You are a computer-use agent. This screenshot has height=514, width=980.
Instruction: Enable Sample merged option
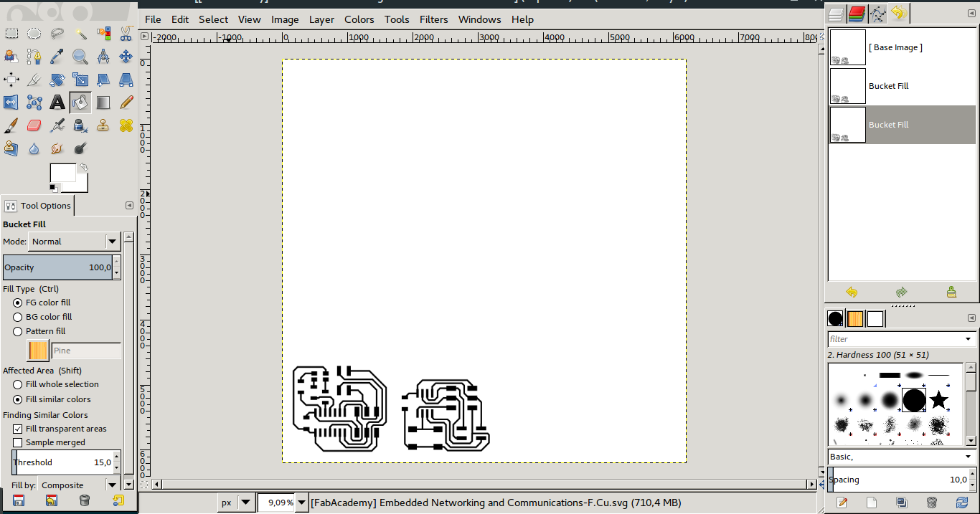point(16,442)
